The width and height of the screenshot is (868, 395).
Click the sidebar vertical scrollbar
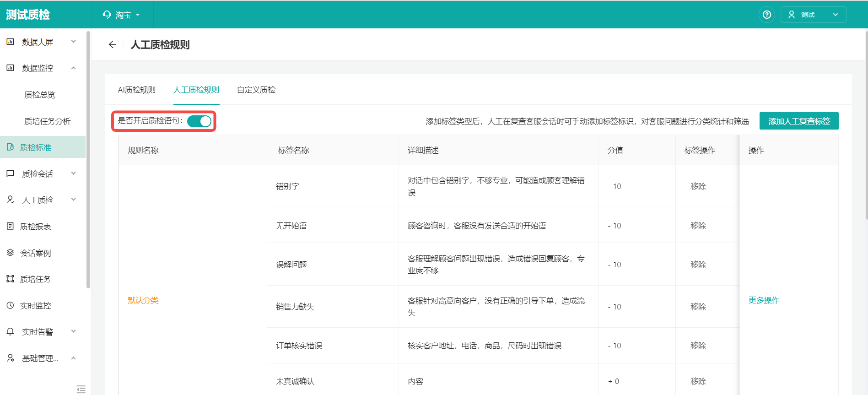pos(88,160)
